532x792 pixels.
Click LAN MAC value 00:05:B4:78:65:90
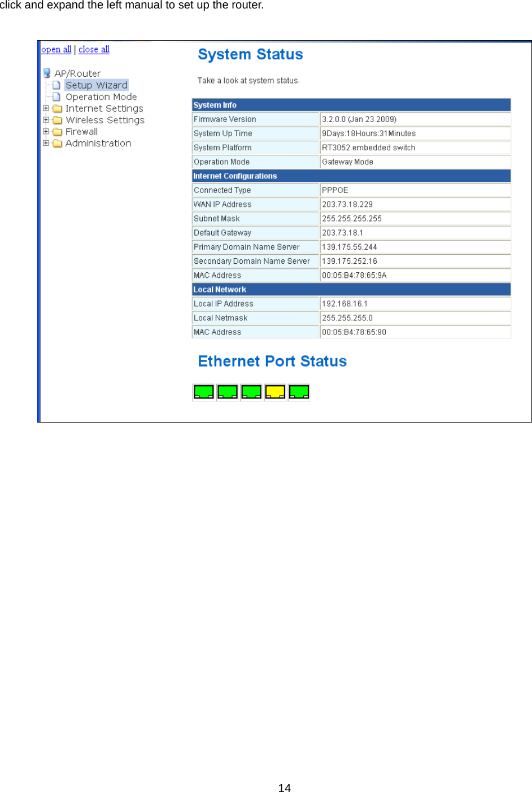click(x=354, y=332)
